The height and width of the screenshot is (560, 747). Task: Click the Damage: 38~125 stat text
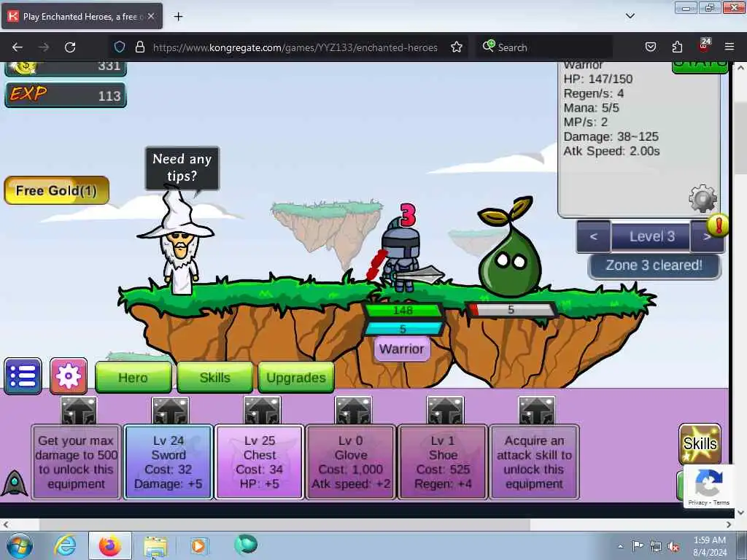(x=611, y=136)
